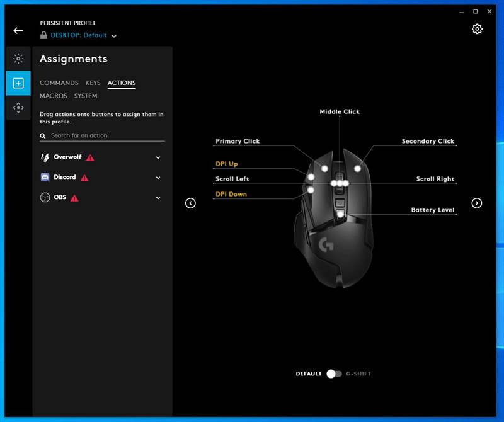The height and width of the screenshot is (422, 504).
Task: Select the Primary Click button dot
Action: [x=324, y=169]
